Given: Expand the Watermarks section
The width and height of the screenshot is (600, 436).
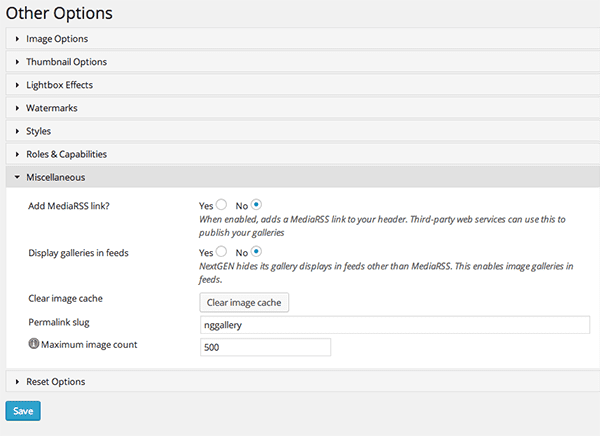Looking at the screenshot, I should coord(51,108).
